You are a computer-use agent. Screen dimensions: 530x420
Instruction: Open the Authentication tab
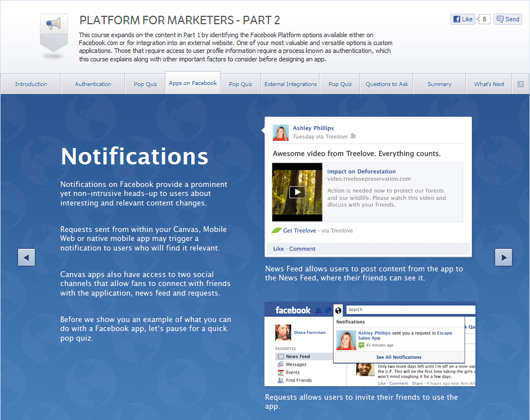(x=93, y=84)
